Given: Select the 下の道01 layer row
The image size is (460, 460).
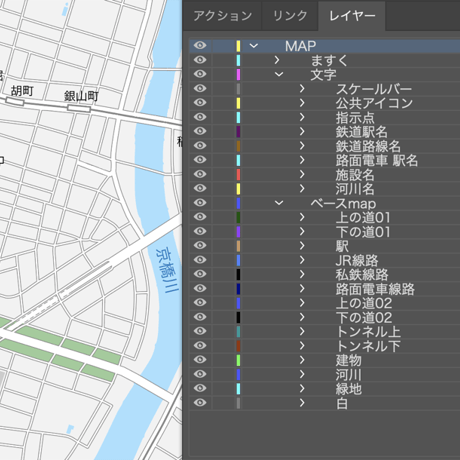Looking at the screenshot, I should (x=325, y=232).
